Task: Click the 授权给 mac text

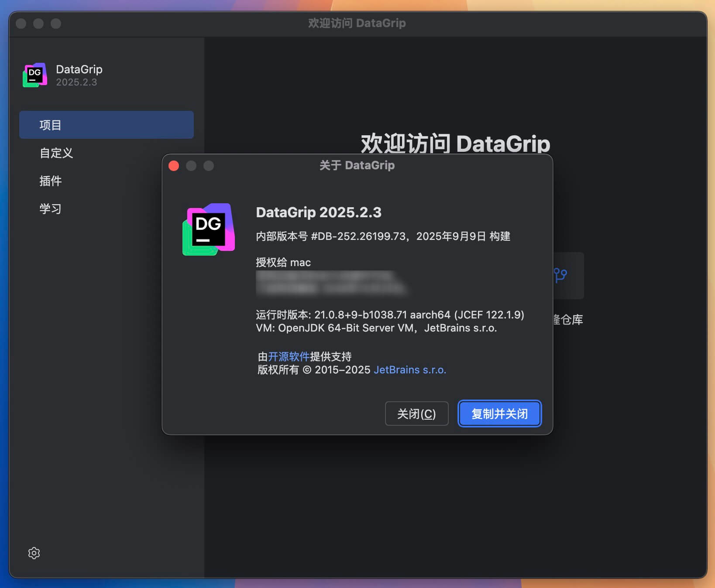Action: pyautogui.click(x=283, y=262)
